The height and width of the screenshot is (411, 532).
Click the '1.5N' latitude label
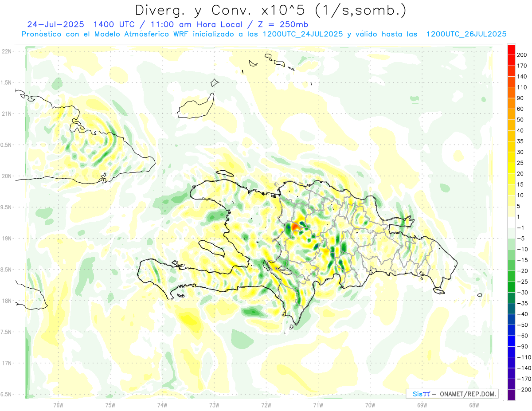coord(6,82)
